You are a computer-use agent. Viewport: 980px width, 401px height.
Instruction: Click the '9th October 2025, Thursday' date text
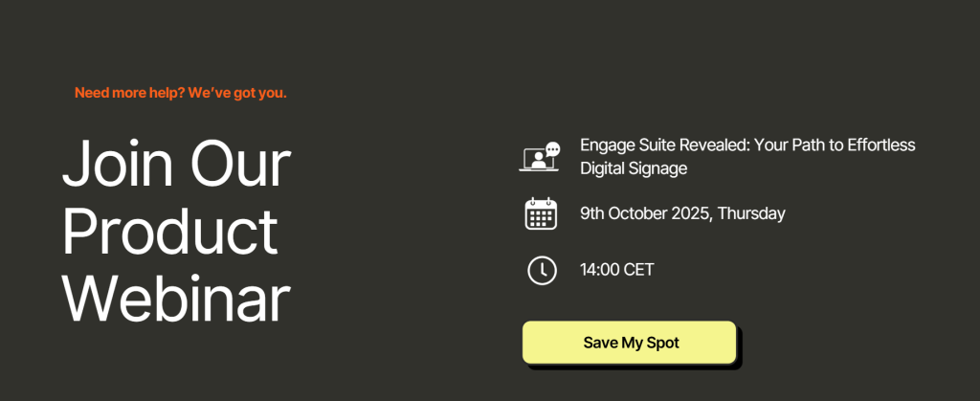[x=682, y=213]
